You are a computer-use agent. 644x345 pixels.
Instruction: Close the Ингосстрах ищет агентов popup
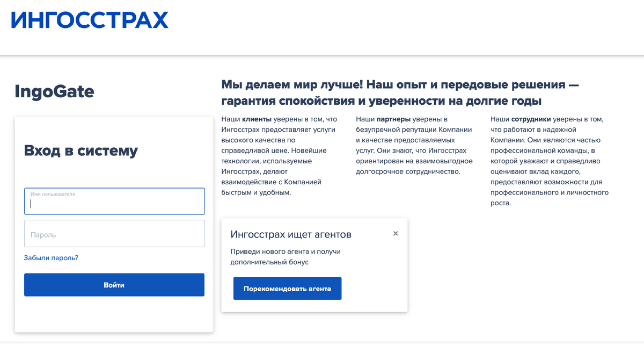click(x=396, y=233)
